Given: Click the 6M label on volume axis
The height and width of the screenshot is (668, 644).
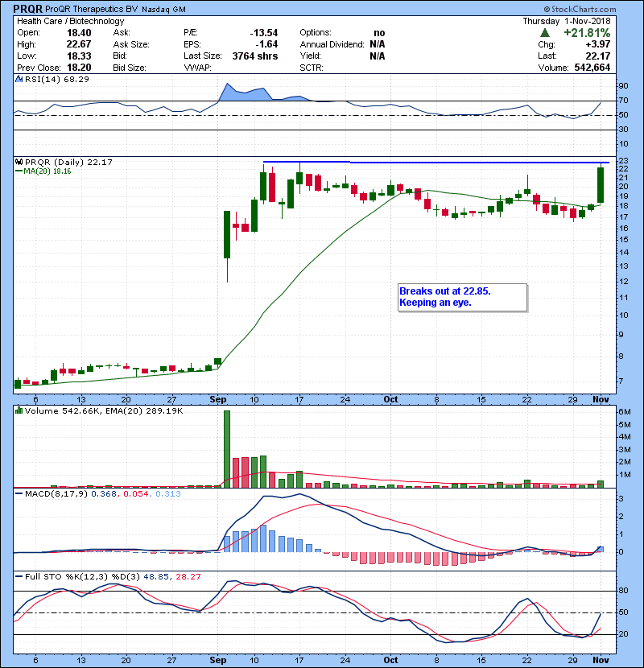Looking at the screenshot, I should point(625,412).
